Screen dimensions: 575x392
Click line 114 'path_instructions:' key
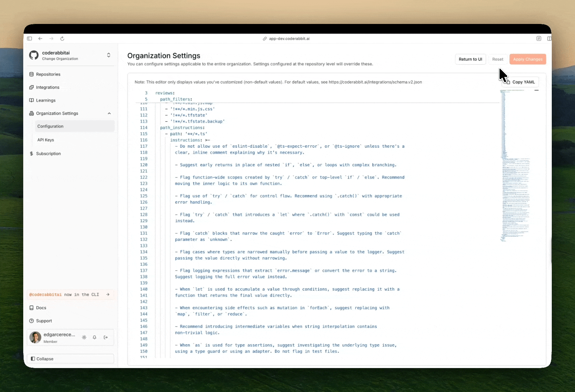point(182,128)
